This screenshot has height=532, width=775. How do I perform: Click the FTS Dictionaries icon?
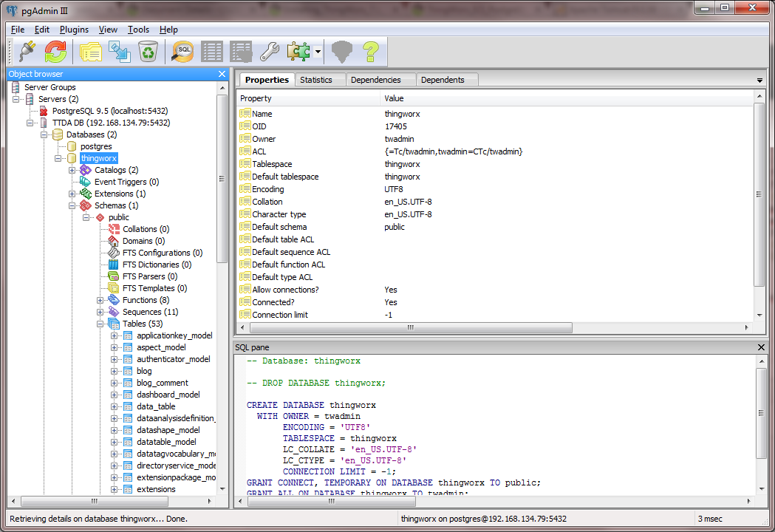coord(114,265)
